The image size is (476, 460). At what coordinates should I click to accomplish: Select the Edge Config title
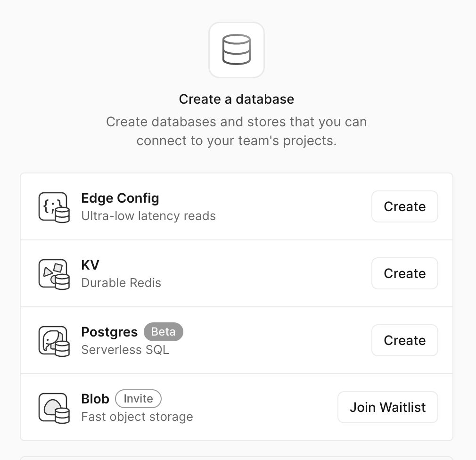[x=120, y=198]
